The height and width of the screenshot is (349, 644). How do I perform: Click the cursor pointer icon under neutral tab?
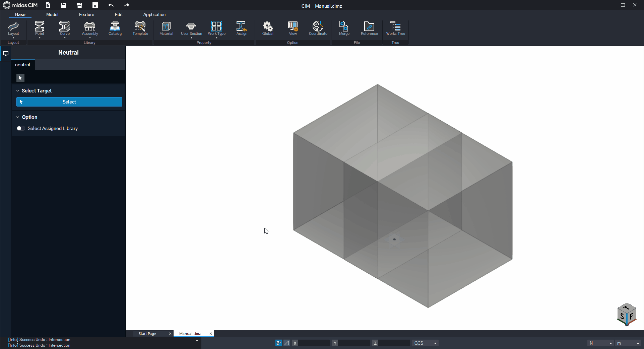pos(20,78)
